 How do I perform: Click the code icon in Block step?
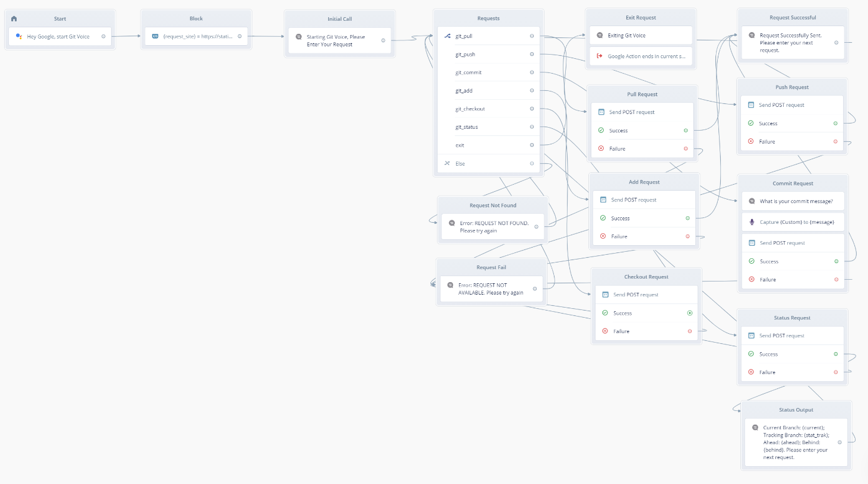tap(155, 36)
